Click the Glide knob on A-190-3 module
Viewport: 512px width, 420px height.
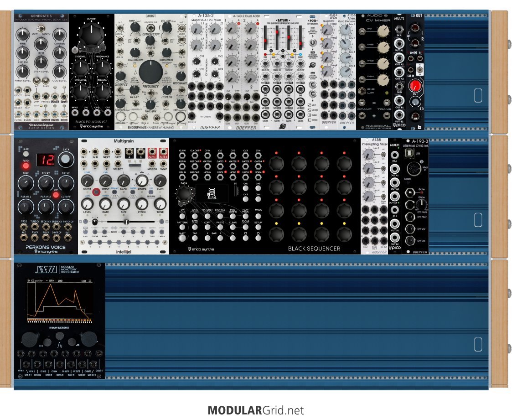coord(421,204)
